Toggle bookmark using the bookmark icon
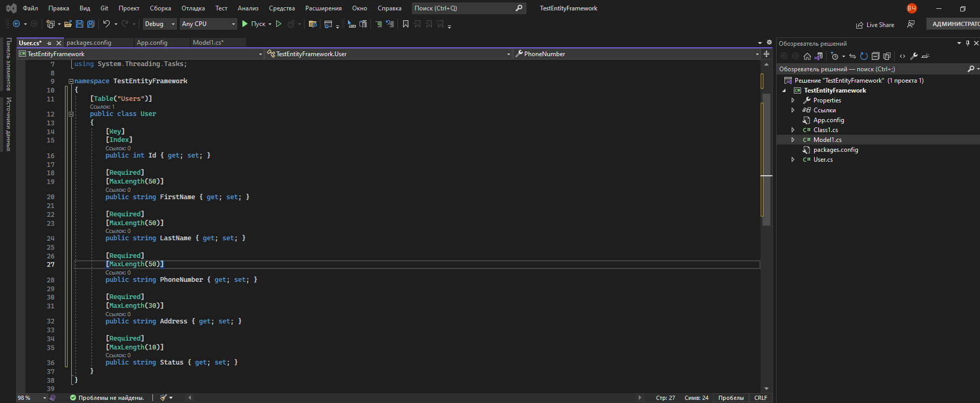Screen dimensions: 980x403 [x=406, y=24]
